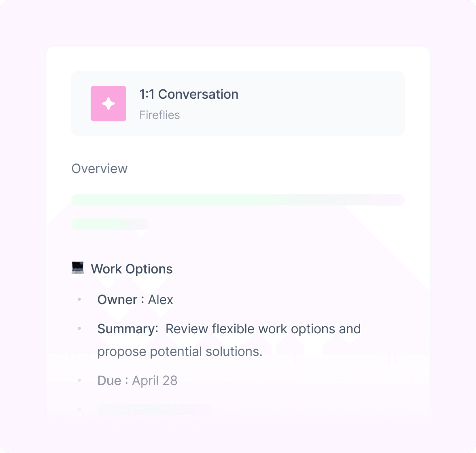Select the Work Options heading

132,269
